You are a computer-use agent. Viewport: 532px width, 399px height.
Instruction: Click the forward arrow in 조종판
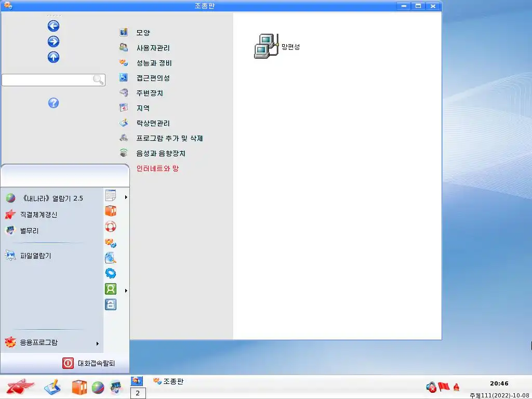pyautogui.click(x=54, y=42)
